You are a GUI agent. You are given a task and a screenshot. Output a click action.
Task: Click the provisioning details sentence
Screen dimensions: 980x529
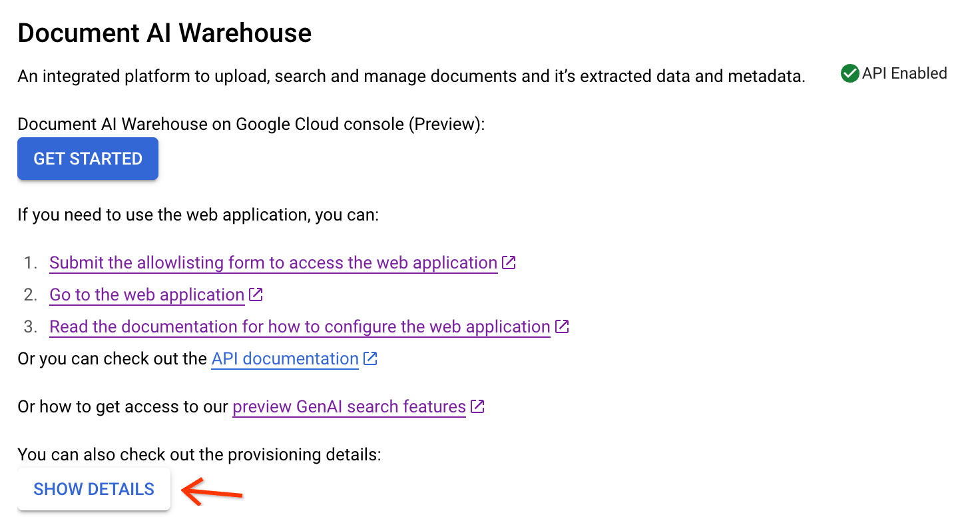click(199, 454)
